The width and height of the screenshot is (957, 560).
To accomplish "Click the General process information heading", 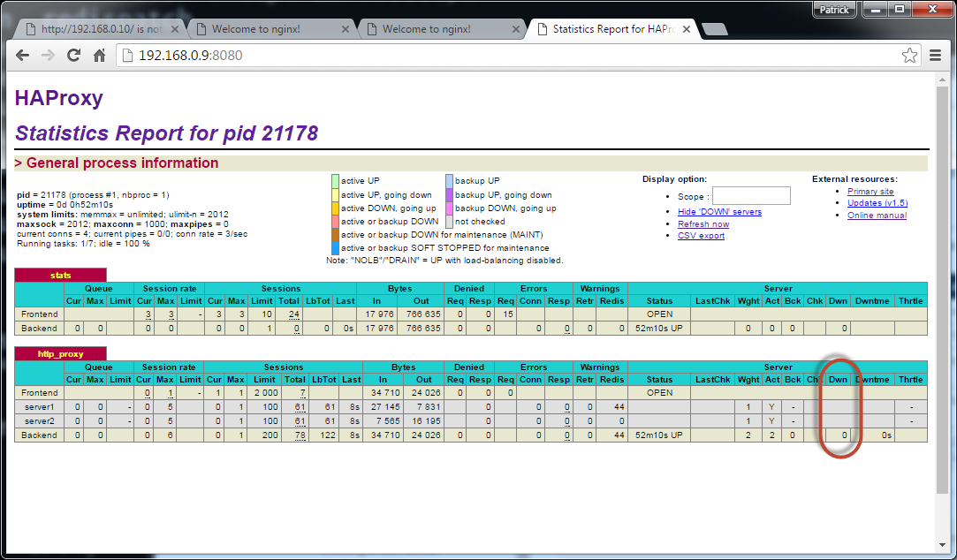I will 117,163.
